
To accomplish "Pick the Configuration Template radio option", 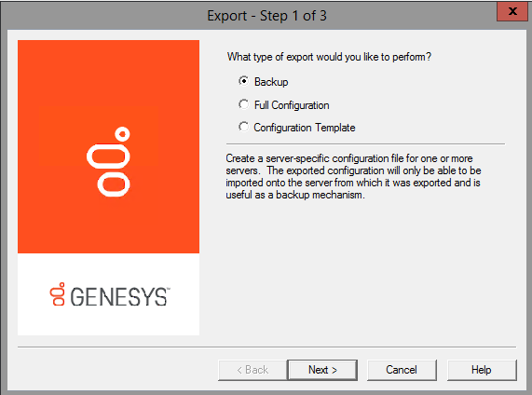I will 243,127.
